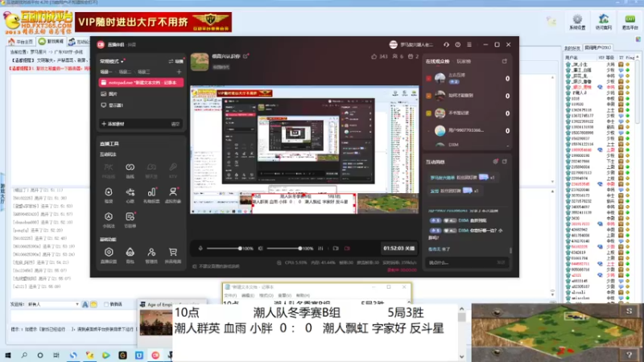Open 格式(O) menu in Notepad
The height and width of the screenshot is (362, 644).
(x=266, y=295)
